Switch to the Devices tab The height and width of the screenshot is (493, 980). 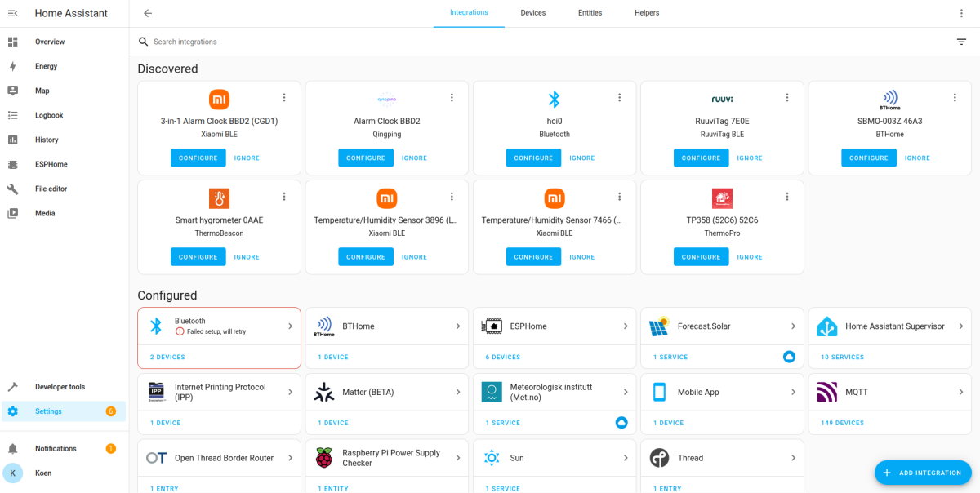533,13
